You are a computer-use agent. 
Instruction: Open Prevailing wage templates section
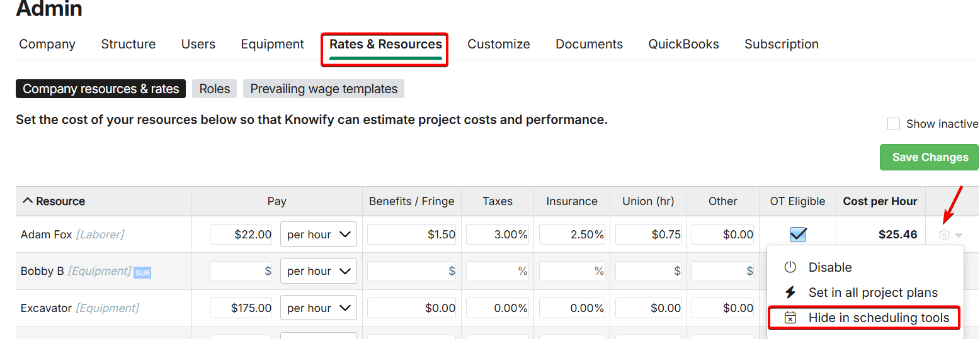(324, 89)
